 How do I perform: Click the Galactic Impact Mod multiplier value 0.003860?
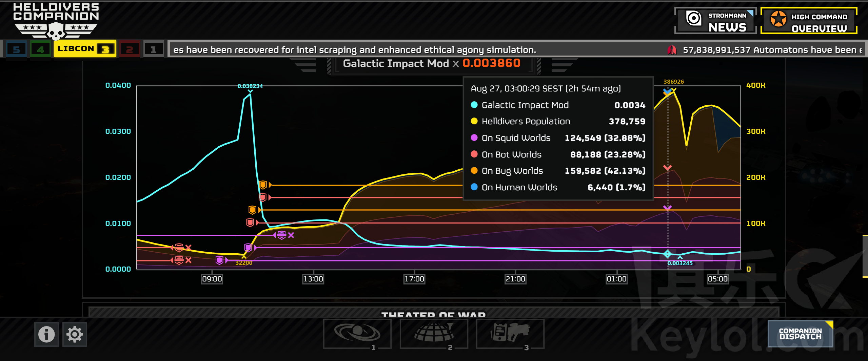[x=491, y=63]
